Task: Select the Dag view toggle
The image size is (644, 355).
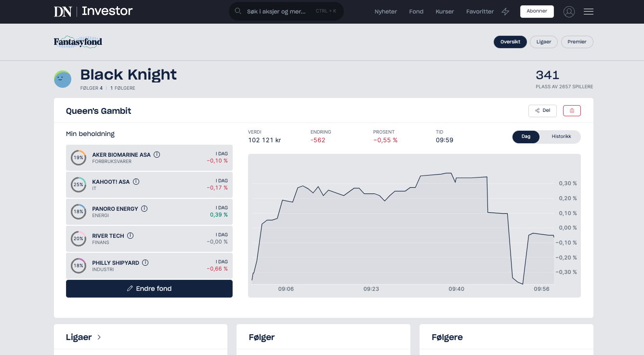Action: pos(526,137)
